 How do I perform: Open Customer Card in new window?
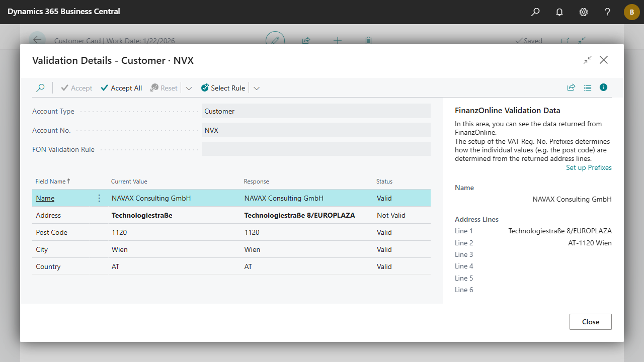(565, 41)
